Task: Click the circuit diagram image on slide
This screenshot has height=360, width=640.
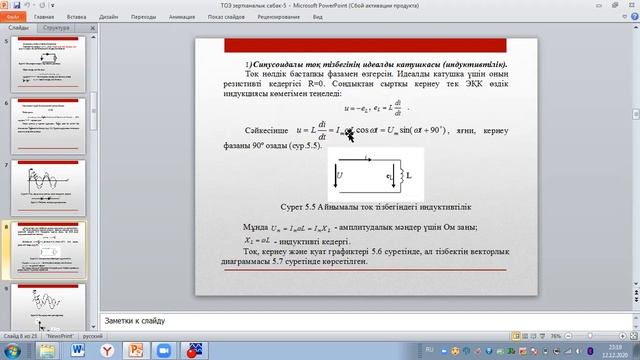Action: 376,174
